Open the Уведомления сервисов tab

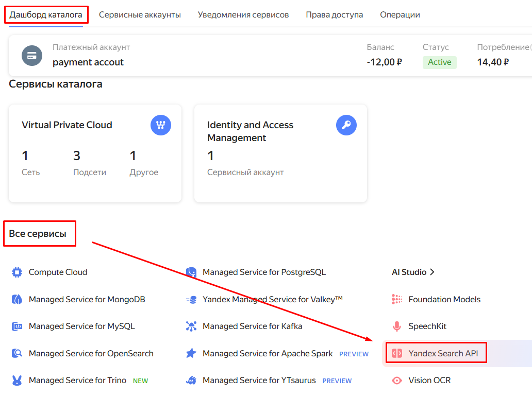[x=243, y=15]
